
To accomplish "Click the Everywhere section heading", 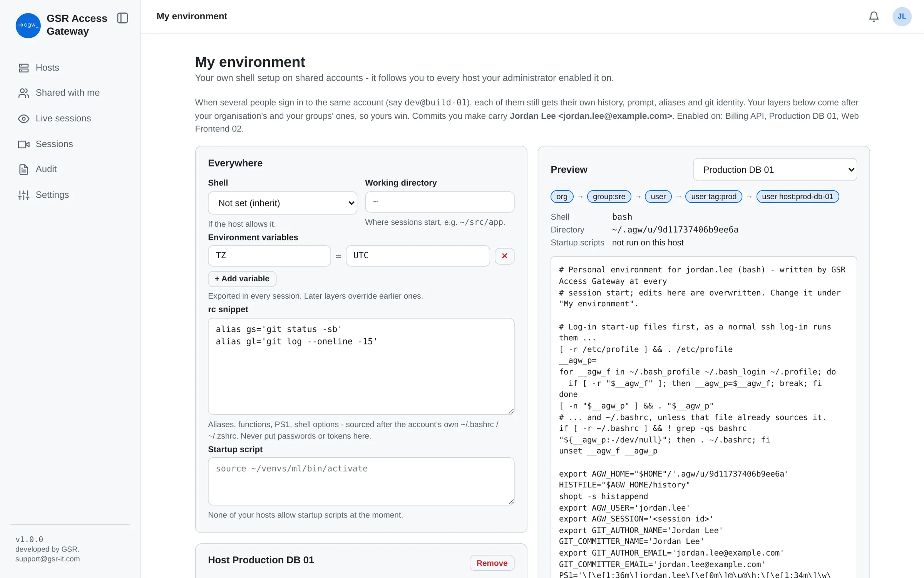I will click(x=235, y=163).
